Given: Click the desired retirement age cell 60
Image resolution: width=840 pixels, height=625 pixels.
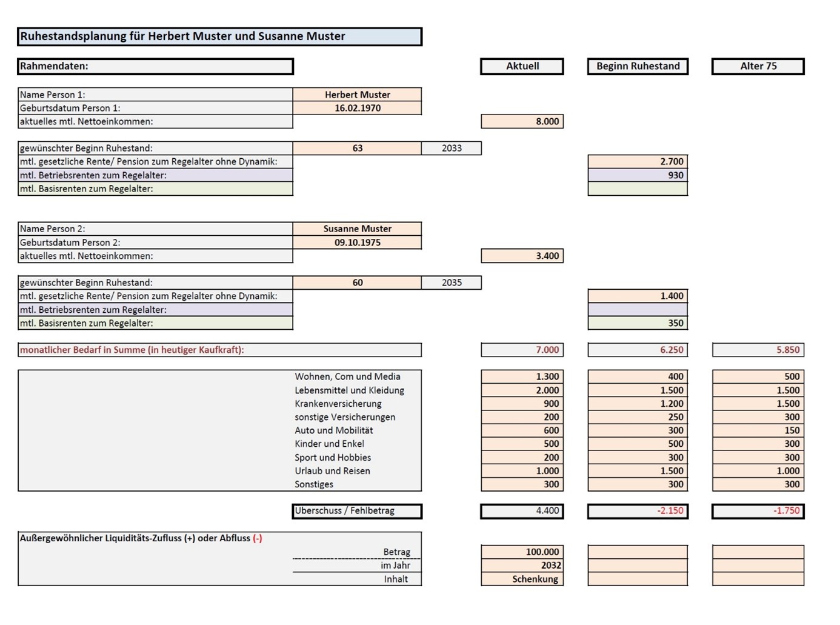Looking at the screenshot, I should (357, 282).
